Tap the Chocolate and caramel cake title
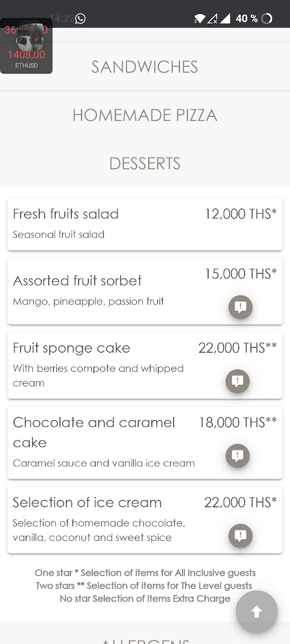The height and width of the screenshot is (644, 290). click(94, 432)
